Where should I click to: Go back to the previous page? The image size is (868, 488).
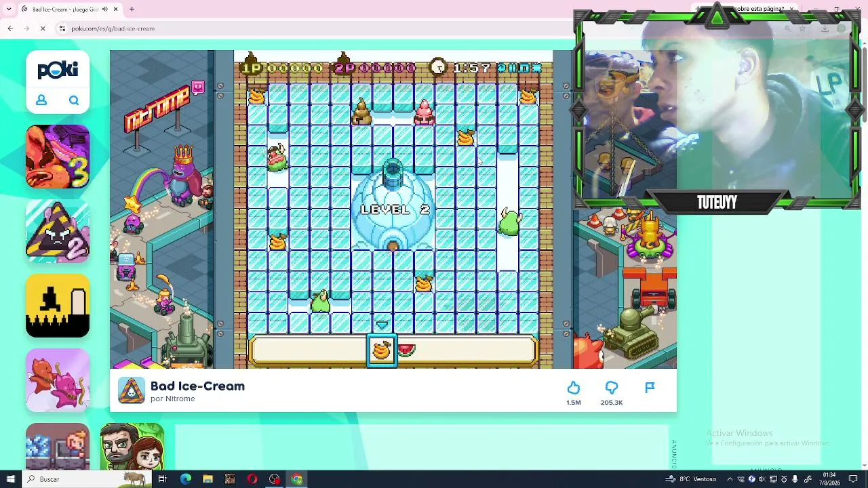(x=10, y=28)
